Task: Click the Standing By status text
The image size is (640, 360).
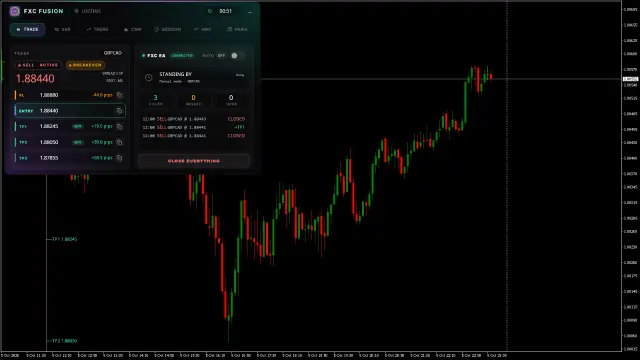Action: click(x=176, y=74)
